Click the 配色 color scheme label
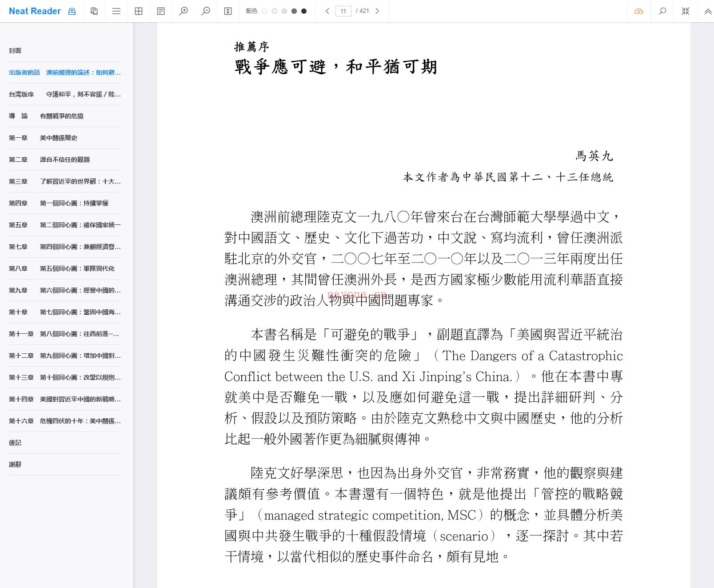The image size is (714, 588). pyautogui.click(x=251, y=11)
